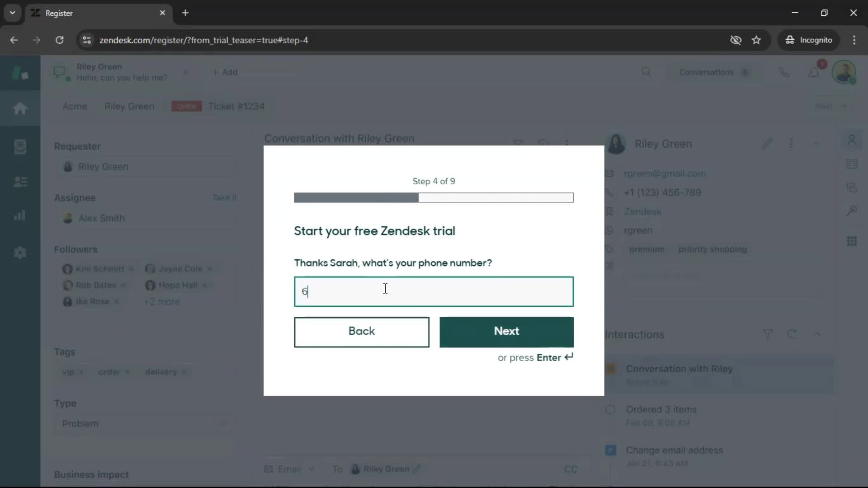Bookmark this page with the star icon

pos(756,40)
